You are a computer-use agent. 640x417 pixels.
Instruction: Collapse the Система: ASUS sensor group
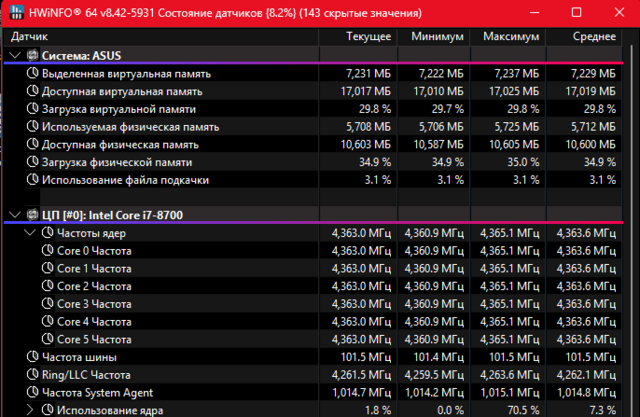pyautogui.click(x=14, y=55)
